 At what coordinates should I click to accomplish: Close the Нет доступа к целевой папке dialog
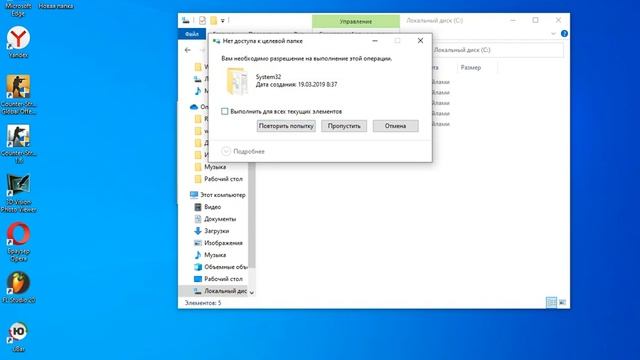(420, 41)
